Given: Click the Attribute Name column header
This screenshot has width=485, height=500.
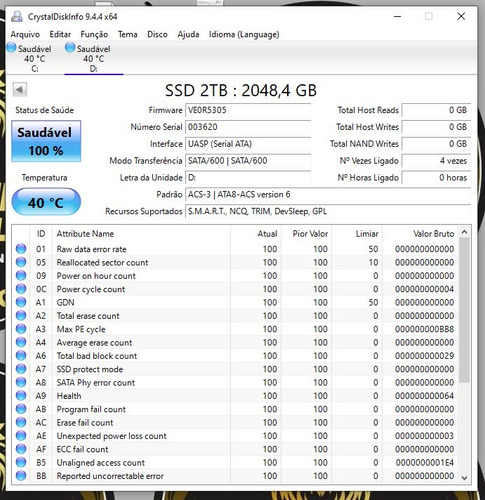Looking at the screenshot, I should [141, 234].
